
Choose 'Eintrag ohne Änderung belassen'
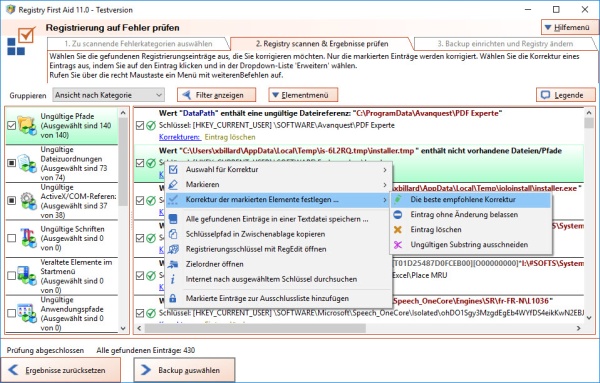471,215
